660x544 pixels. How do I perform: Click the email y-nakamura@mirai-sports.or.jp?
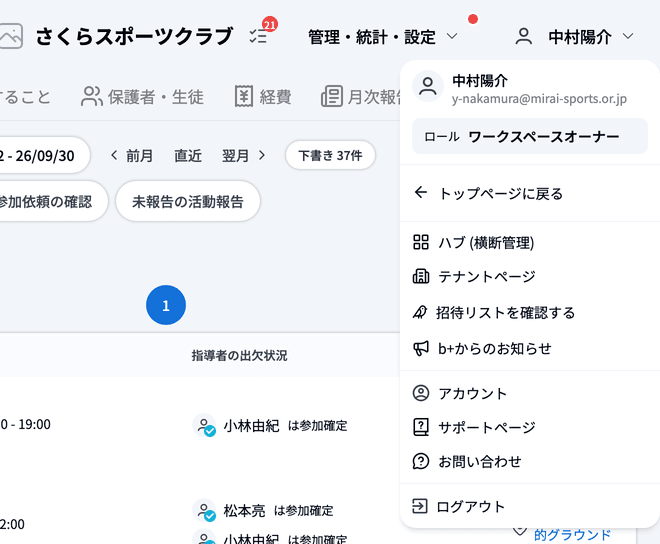tap(539, 99)
